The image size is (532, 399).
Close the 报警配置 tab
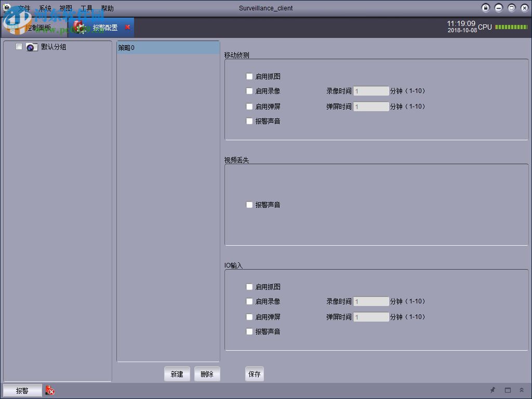click(128, 27)
